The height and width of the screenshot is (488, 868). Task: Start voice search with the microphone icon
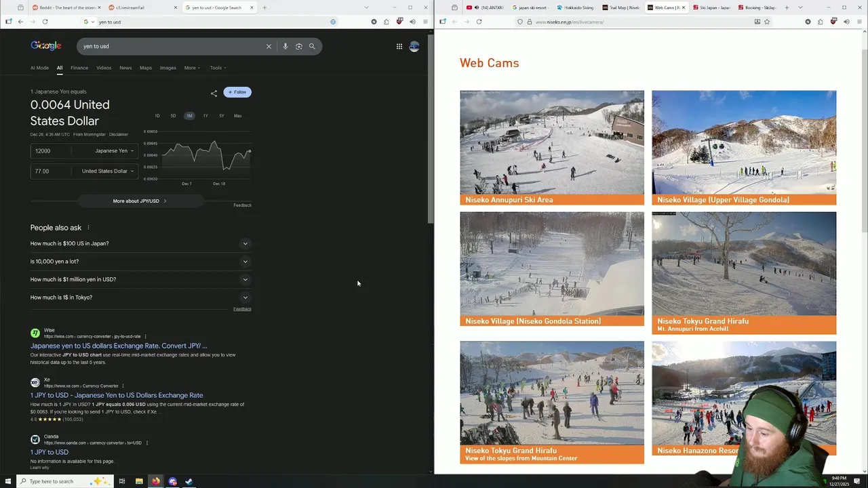[x=285, y=46]
